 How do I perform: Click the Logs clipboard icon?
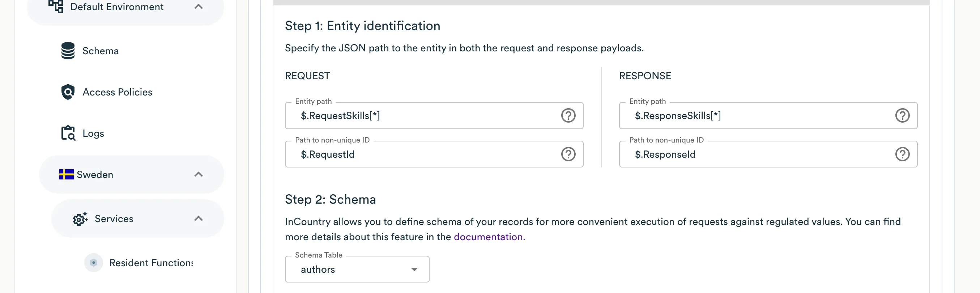coord(68,133)
